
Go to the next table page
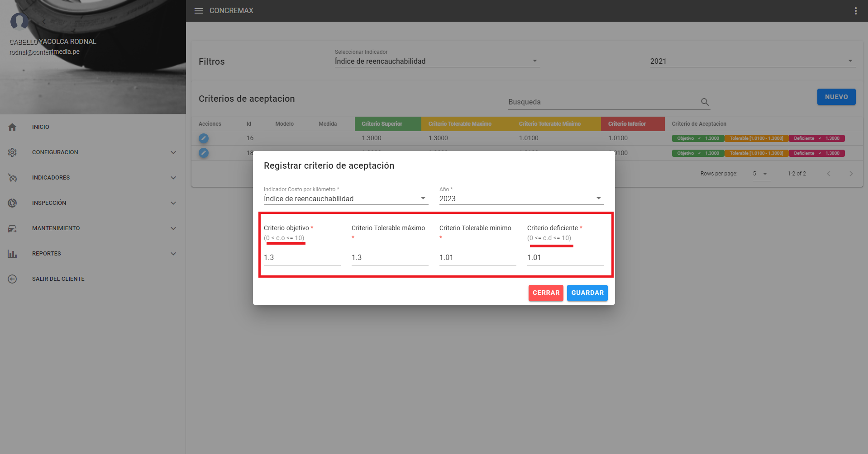pyautogui.click(x=851, y=174)
